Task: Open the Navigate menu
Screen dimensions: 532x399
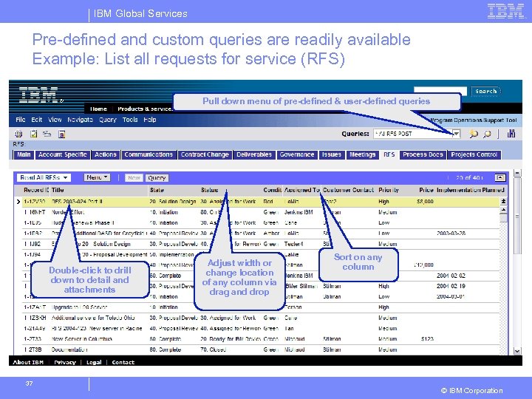Action: coord(80,120)
